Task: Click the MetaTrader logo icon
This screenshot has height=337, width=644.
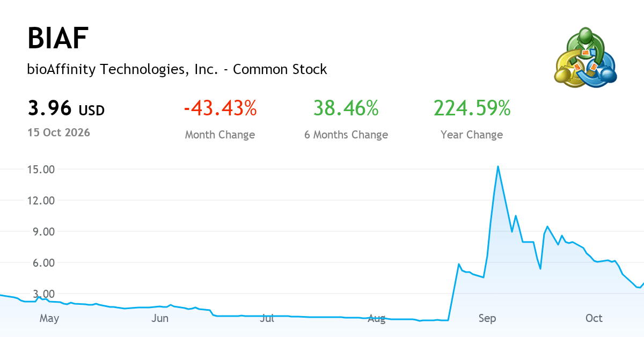Action: click(585, 57)
